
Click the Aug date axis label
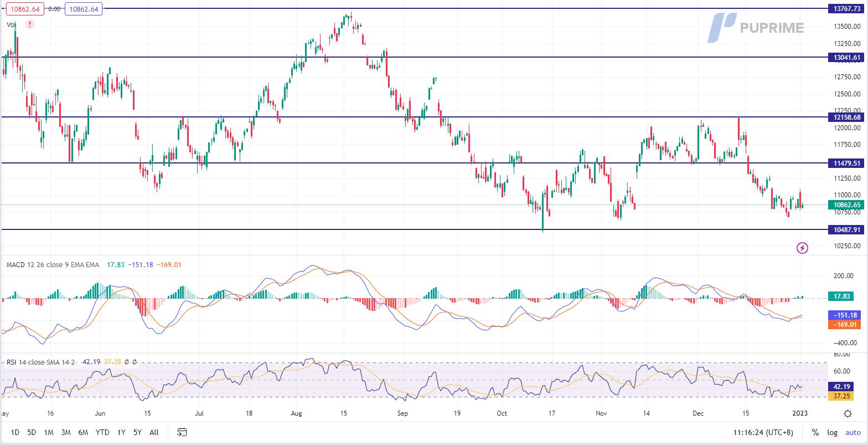coord(296,413)
